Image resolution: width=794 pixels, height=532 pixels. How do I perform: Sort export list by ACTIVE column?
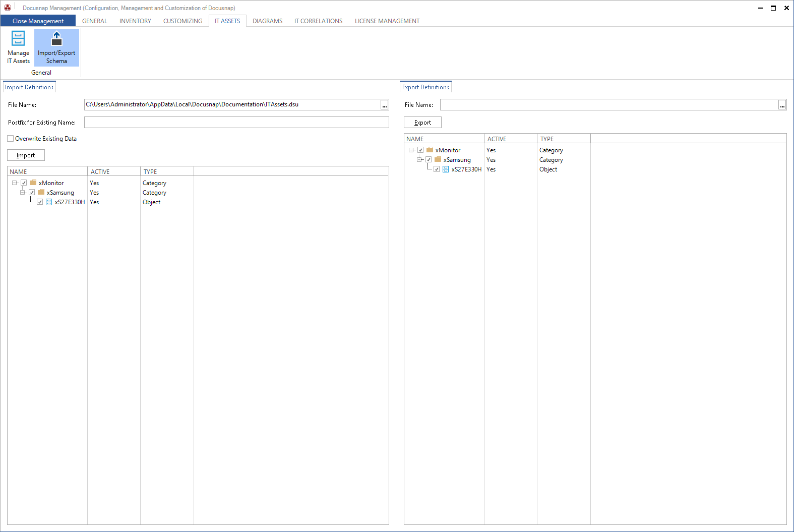click(x=511, y=139)
